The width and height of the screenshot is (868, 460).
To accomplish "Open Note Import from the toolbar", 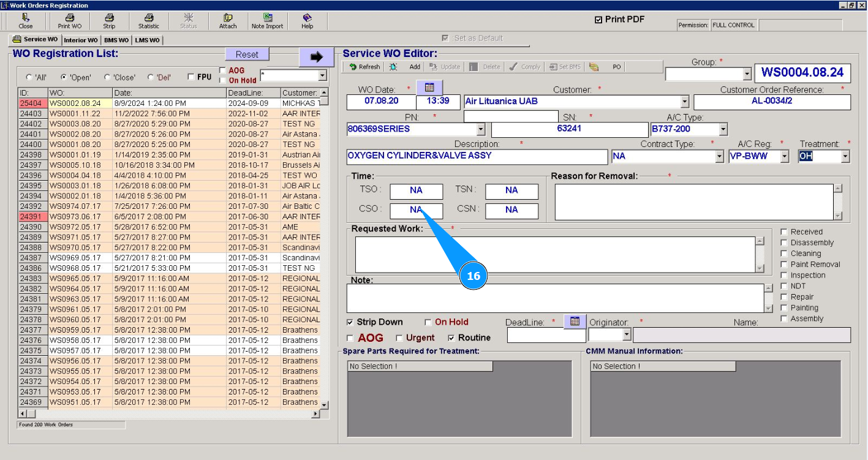I will point(267,18).
